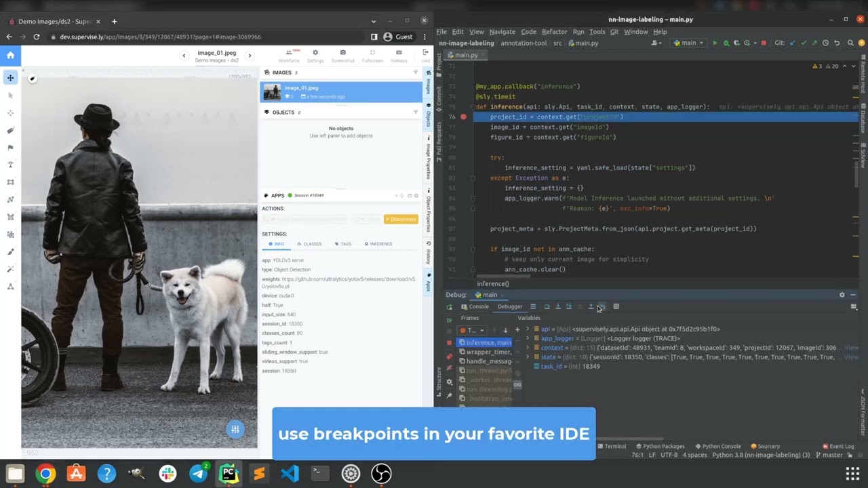Click the Git commit checkmark icon
The height and width of the screenshot is (488, 868).
click(x=804, y=43)
